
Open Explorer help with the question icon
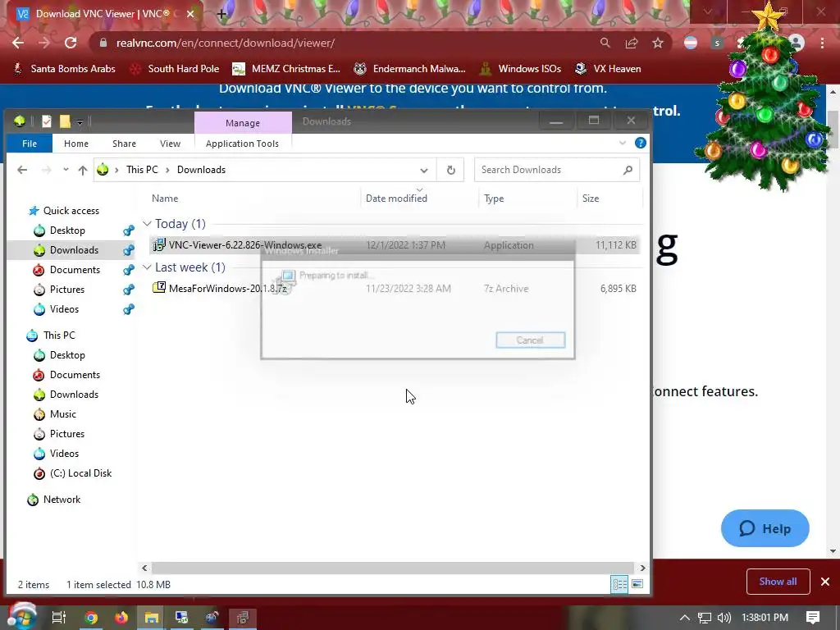point(640,143)
